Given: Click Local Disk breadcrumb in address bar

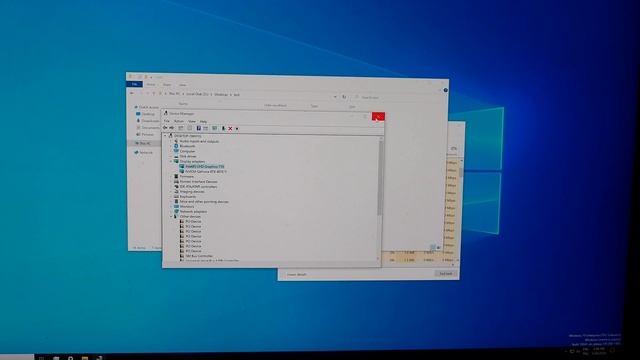Looking at the screenshot, I should pos(198,94).
